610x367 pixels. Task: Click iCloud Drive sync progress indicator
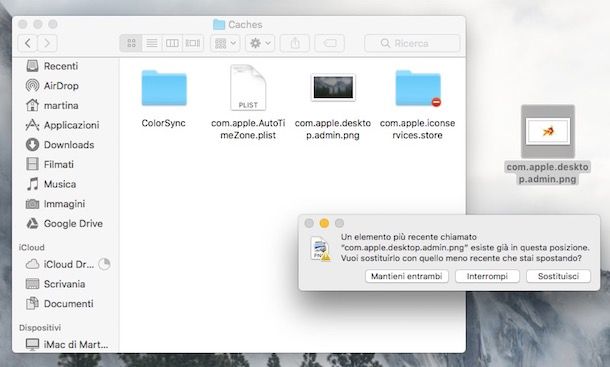pyautogui.click(x=104, y=264)
